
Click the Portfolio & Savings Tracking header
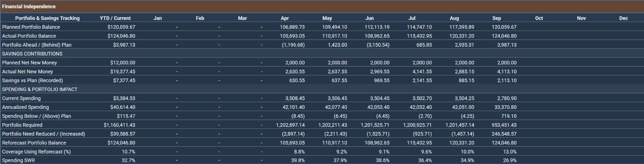tap(47, 18)
